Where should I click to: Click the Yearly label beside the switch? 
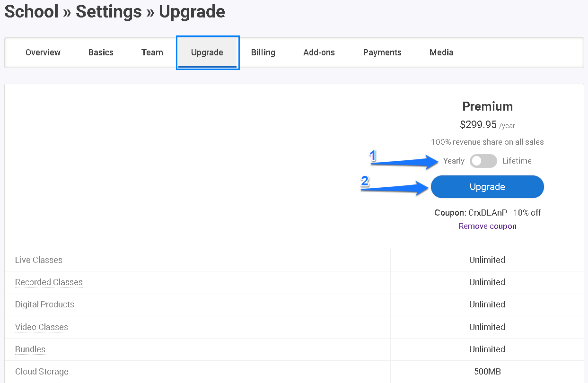point(454,161)
